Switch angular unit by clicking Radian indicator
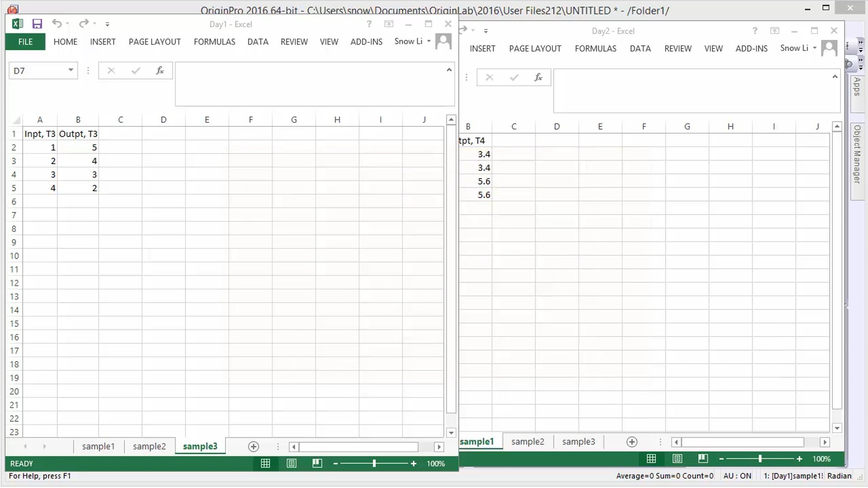868x488 pixels. point(840,476)
